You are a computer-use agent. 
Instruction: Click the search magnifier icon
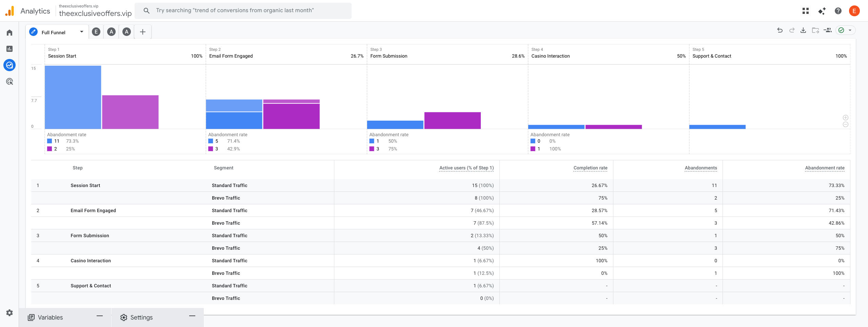click(146, 11)
